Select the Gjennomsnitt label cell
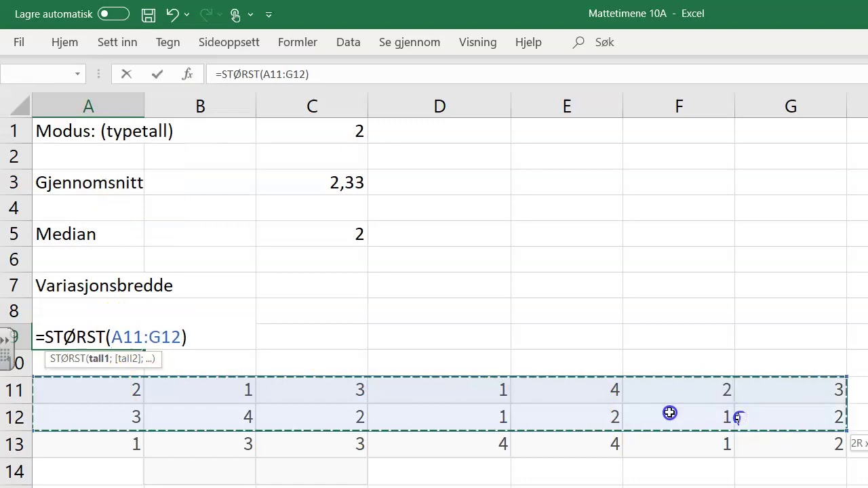 (88, 182)
